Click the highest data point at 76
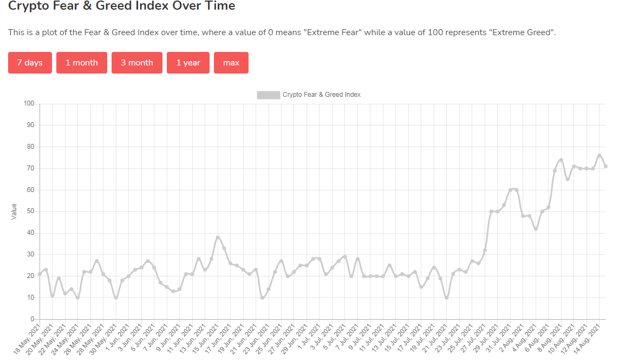 click(x=599, y=156)
